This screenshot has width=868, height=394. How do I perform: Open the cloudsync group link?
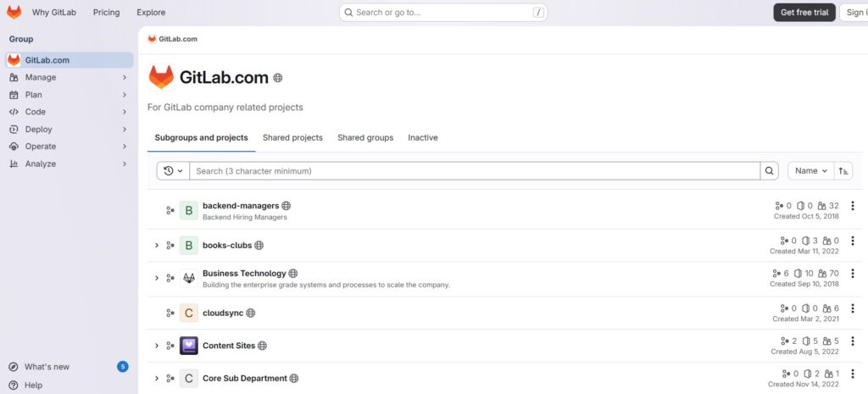(222, 313)
